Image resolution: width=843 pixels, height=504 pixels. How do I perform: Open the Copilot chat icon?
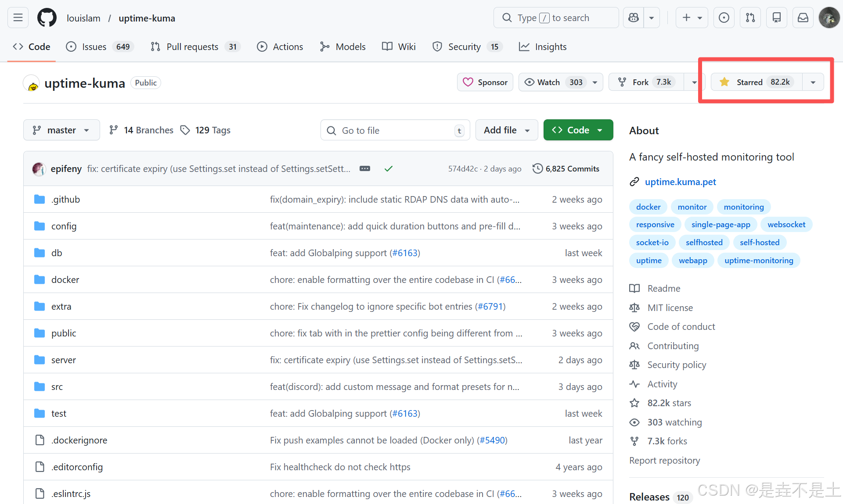tap(634, 18)
